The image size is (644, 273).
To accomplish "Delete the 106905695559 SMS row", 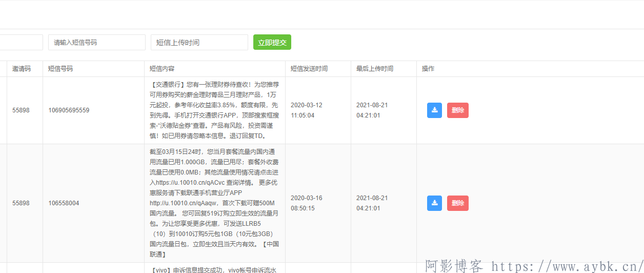I will pyautogui.click(x=458, y=110).
